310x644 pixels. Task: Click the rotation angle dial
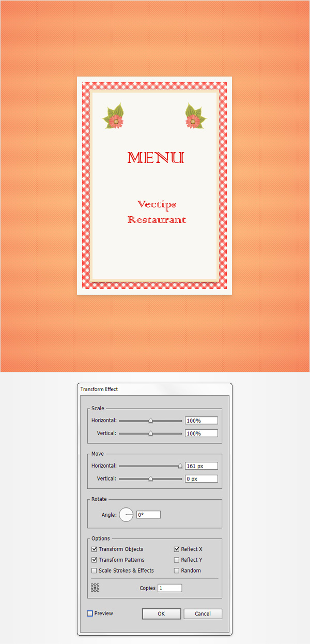coord(127,515)
